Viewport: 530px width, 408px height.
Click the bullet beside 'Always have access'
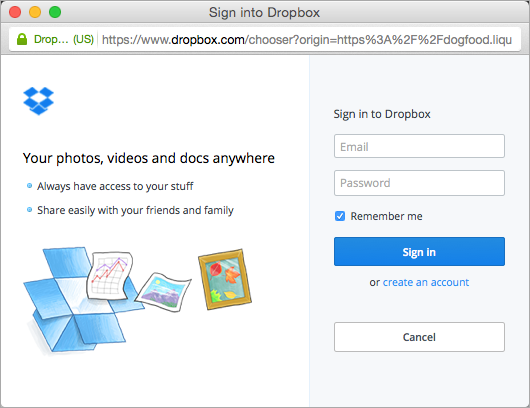[29, 186]
